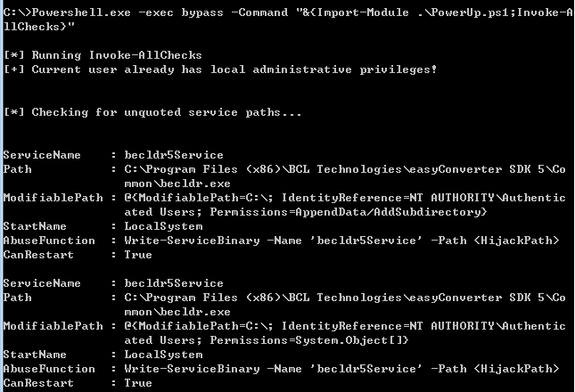
Task: Click the first Path label
Action: pos(18,169)
